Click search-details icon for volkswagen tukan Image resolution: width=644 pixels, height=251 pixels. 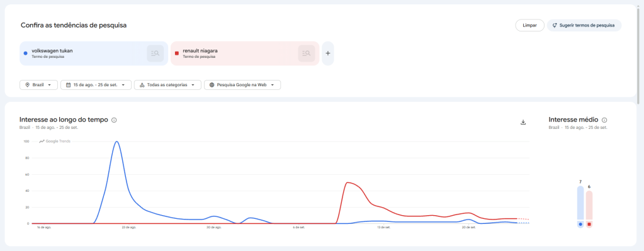tap(155, 53)
